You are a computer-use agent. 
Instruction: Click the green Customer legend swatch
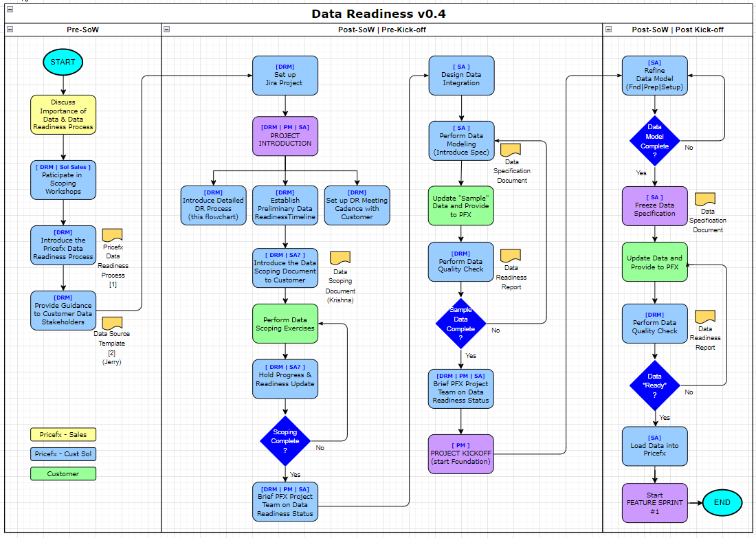pos(63,473)
